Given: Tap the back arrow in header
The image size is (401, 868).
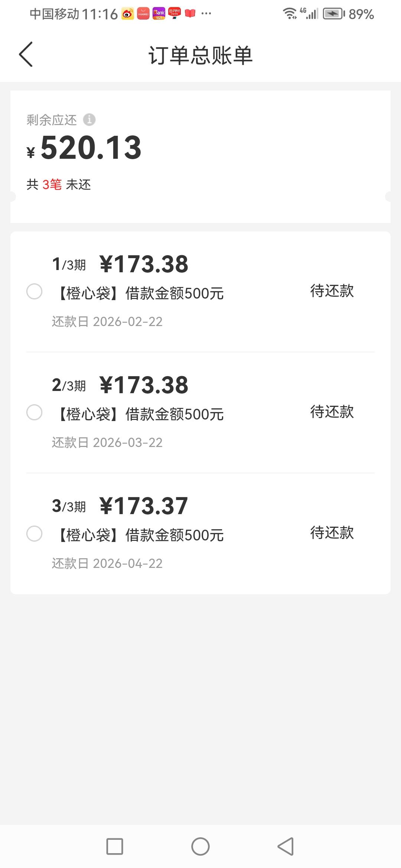Looking at the screenshot, I should click(26, 55).
